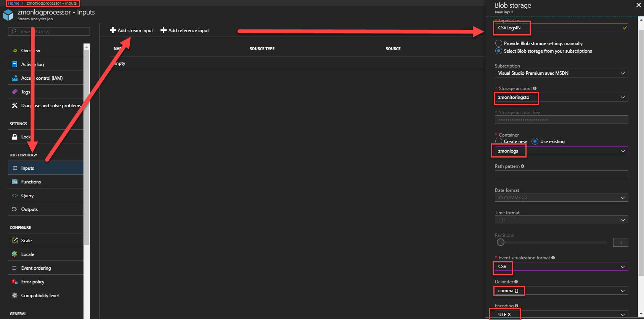Image resolution: width=644 pixels, height=320 pixels.
Task: Click the search magnifier icon in sidebar
Action: 14,31
